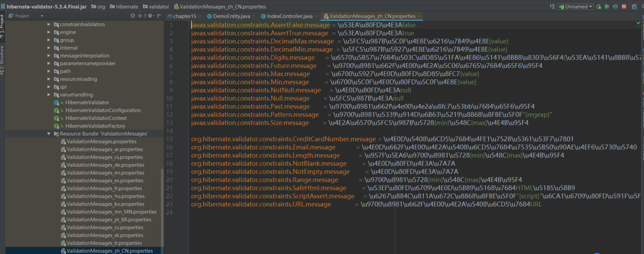
Task: Click the Make Project build icon
Action: point(552,7)
